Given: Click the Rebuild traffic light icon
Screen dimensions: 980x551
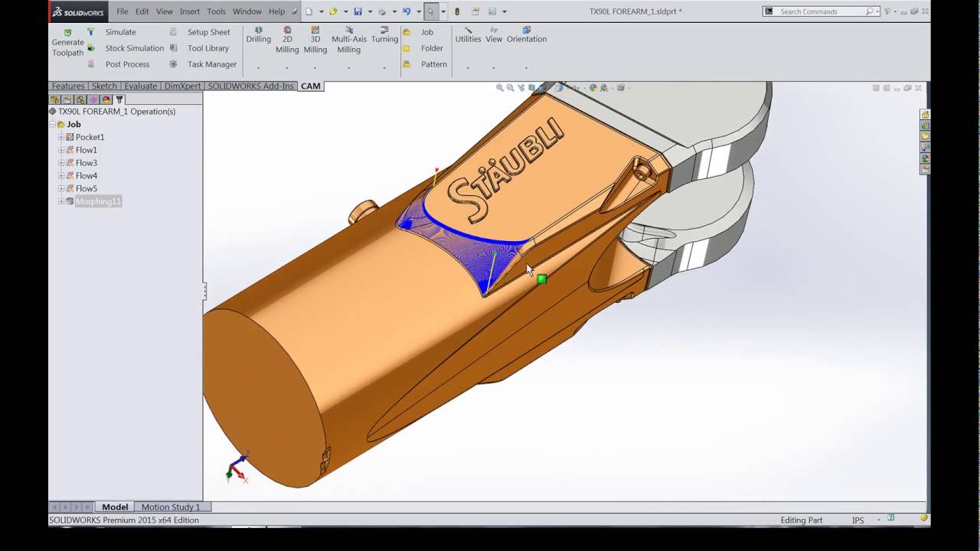Looking at the screenshot, I should click(x=457, y=11).
